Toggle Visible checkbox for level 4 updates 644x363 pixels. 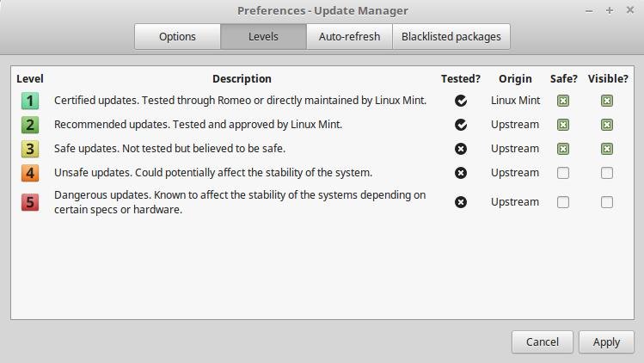pos(607,173)
